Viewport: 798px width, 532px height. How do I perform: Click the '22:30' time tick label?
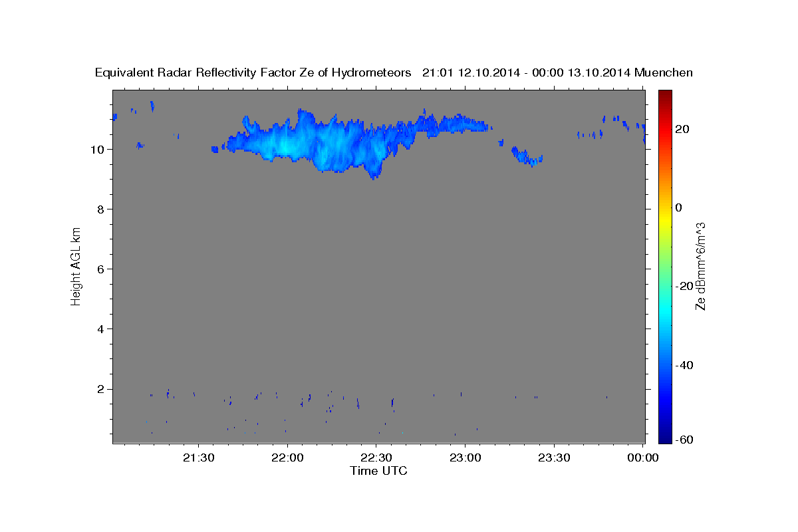click(376, 458)
